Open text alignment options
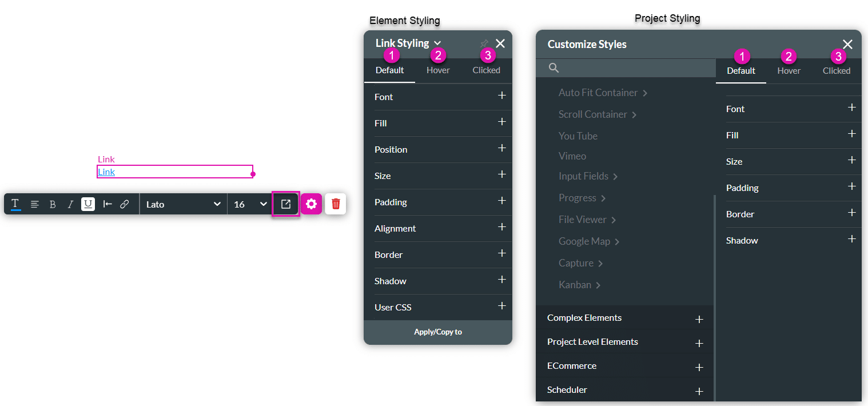Viewport: 868px width, 406px height. [35, 204]
